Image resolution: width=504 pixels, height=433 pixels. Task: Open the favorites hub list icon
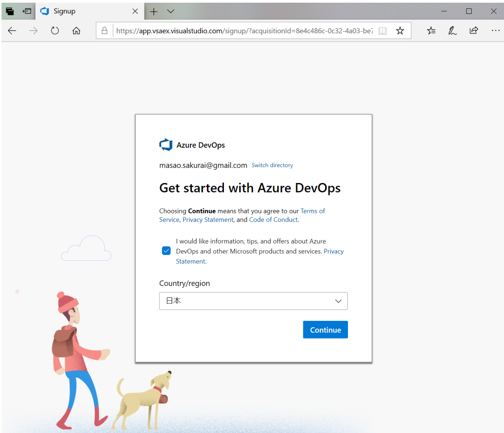431,31
